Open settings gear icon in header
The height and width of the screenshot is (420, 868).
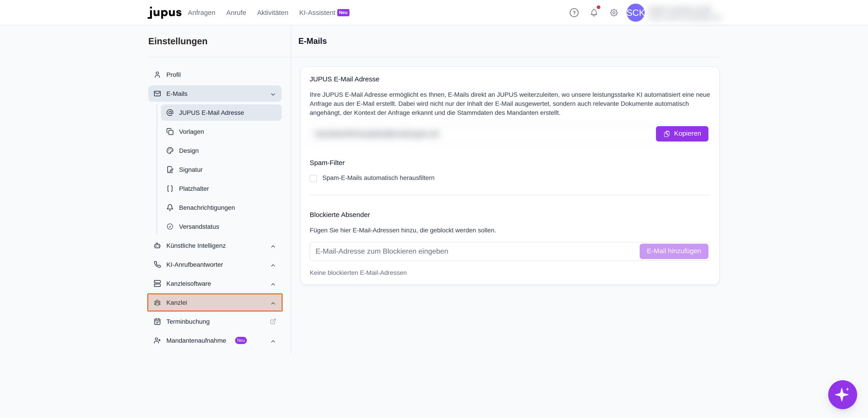pyautogui.click(x=614, y=13)
